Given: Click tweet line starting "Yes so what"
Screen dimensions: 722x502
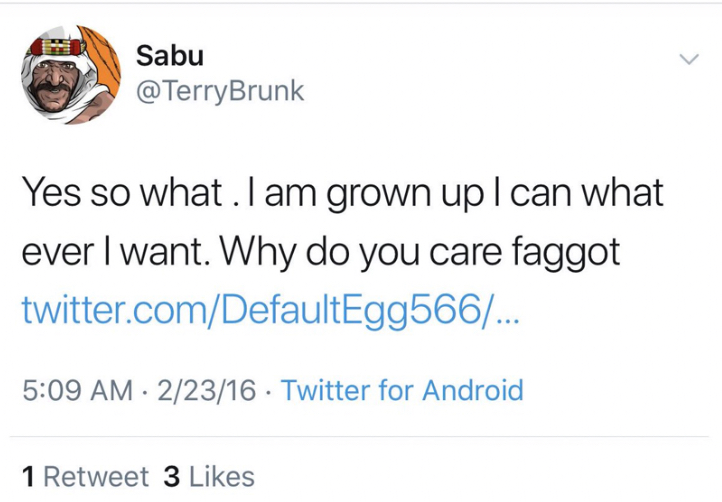Looking at the screenshot, I should coord(343,193).
